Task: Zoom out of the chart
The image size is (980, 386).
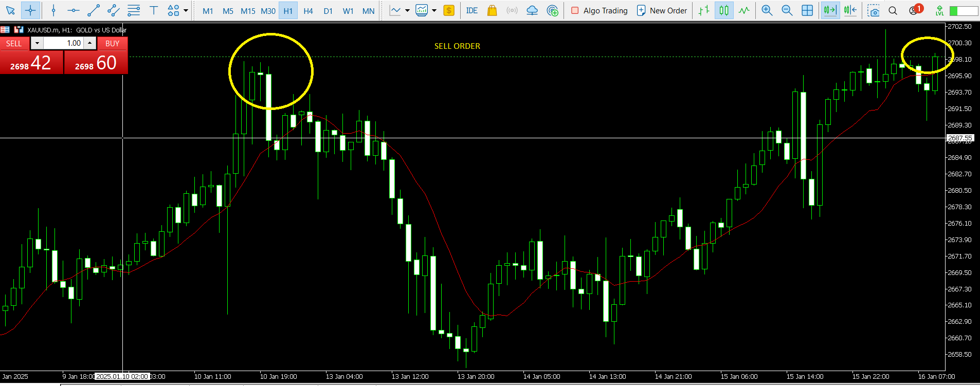Action: pyautogui.click(x=787, y=10)
